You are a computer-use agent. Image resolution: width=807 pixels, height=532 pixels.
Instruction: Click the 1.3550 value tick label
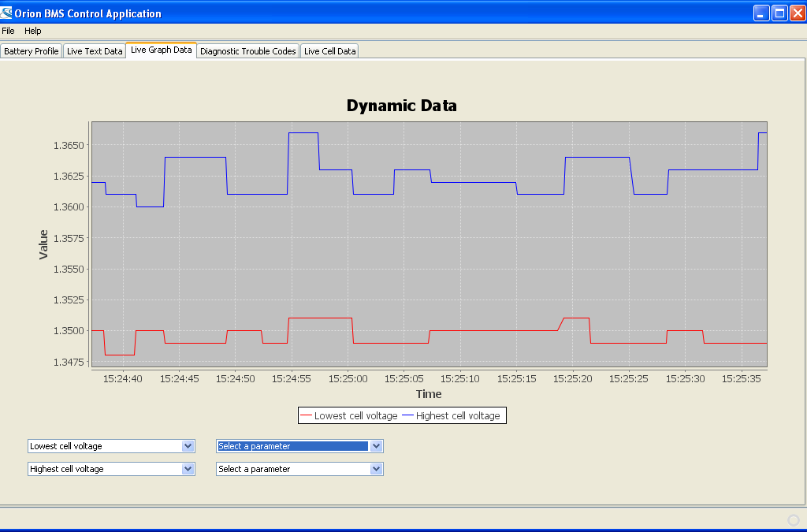coord(69,269)
